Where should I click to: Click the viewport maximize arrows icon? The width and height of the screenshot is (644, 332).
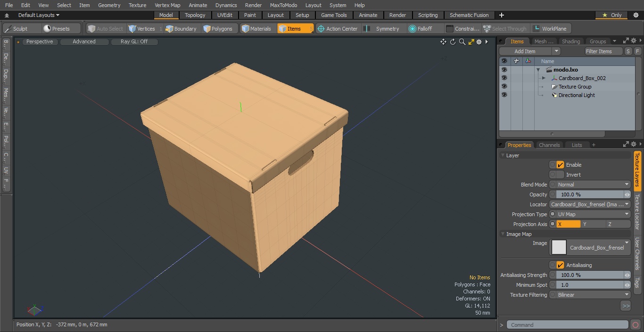pyautogui.click(x=471, y=42)
